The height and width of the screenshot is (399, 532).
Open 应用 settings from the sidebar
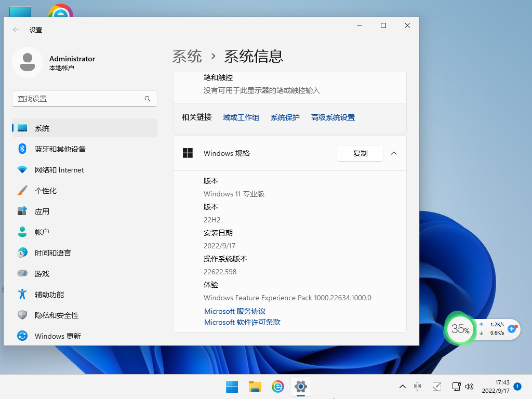tap(22, 211)
